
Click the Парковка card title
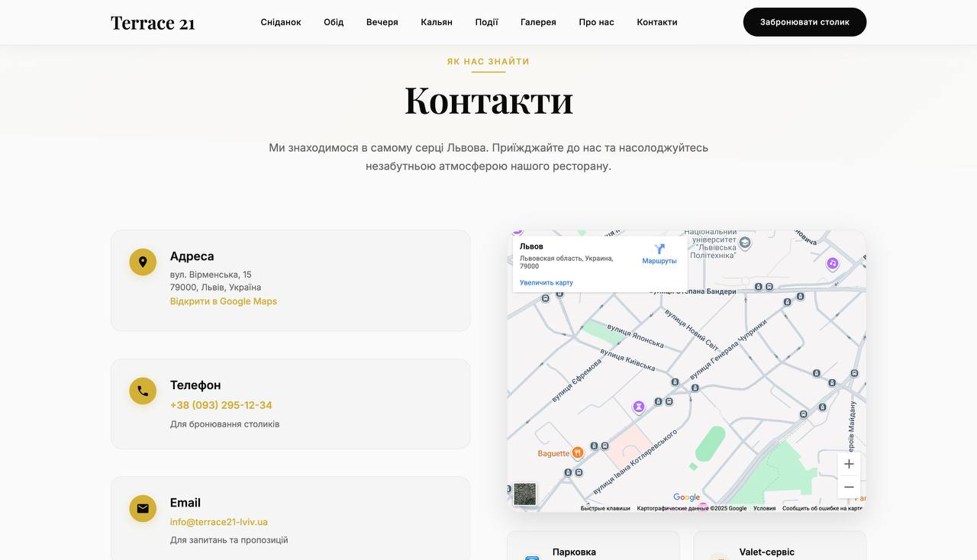574,552
